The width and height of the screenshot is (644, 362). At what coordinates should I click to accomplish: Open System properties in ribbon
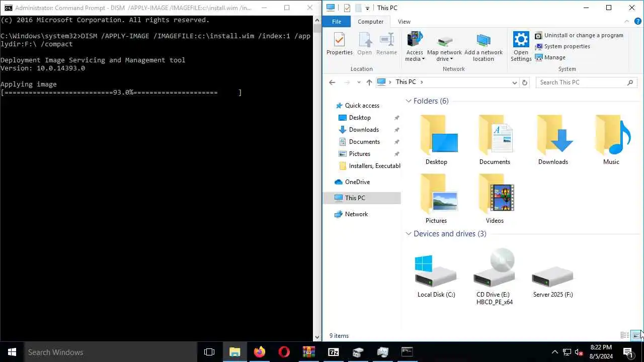tap(562, 46)
